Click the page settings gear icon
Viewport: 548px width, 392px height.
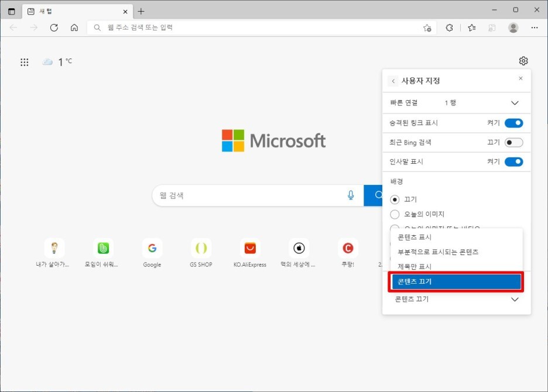[x=523, y=61]
